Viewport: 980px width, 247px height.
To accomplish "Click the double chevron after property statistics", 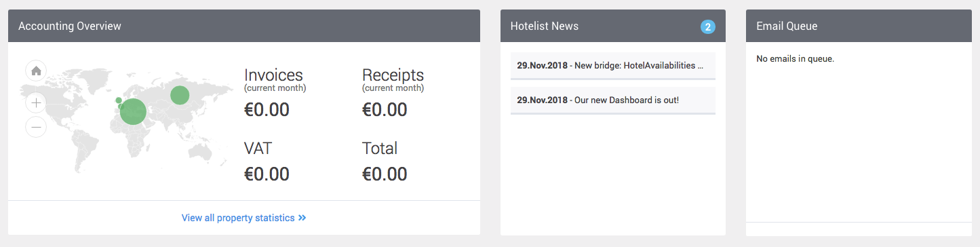I will point(302,218).
